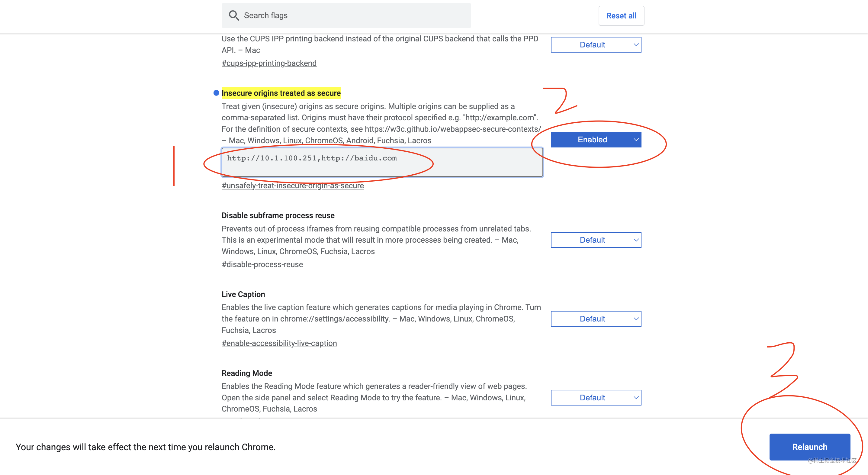Click the blue modified-flag dot indicator
Screen dimensions: 868x475
pyautogui.click(x=216, y=93)
